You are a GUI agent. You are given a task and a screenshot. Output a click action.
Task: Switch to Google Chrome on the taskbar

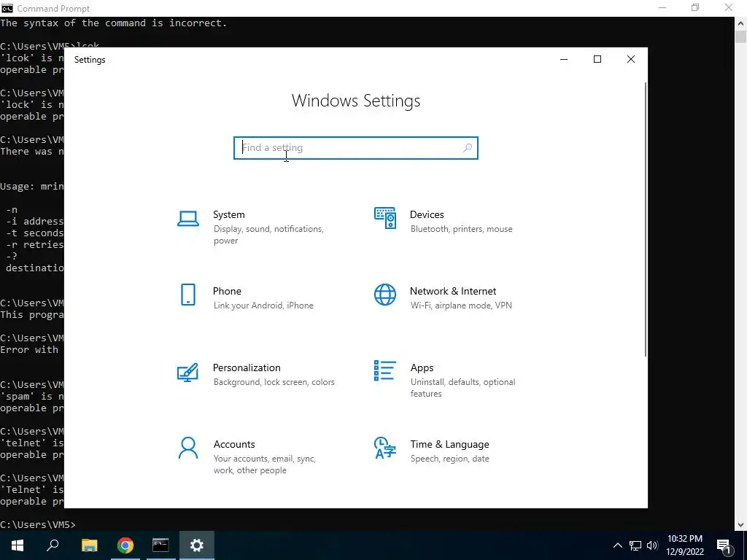click(x=125, y=545)
